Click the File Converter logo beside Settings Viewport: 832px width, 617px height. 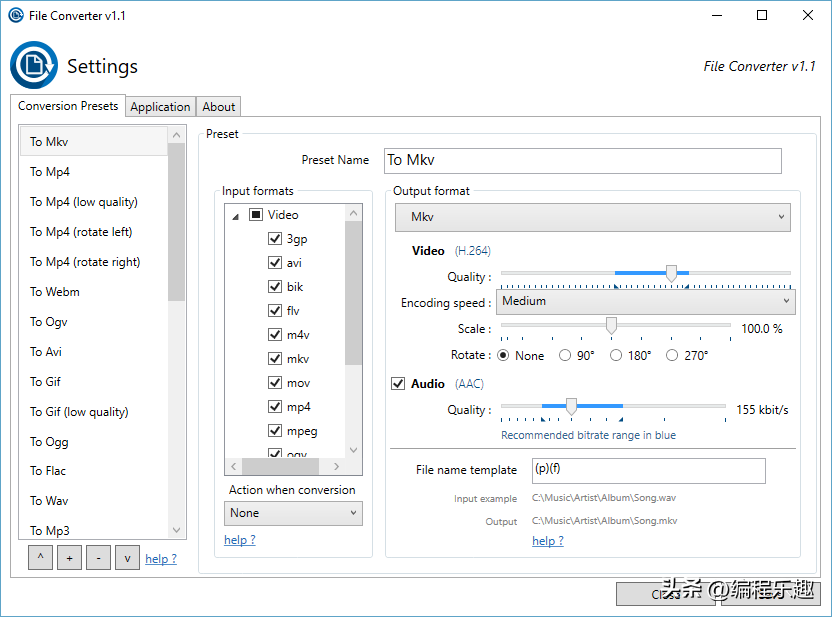pyautogui.click(x=34, y=65)
